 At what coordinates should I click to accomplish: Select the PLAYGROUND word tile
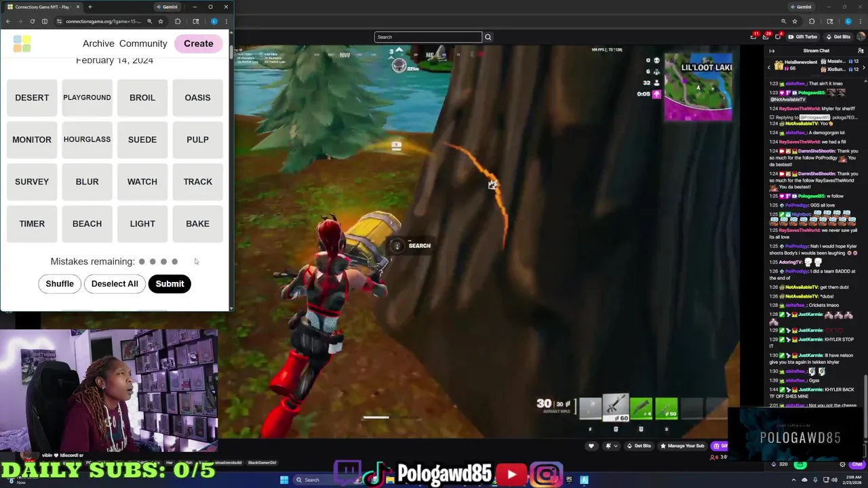pyautogui.click(x=87, y=98)
